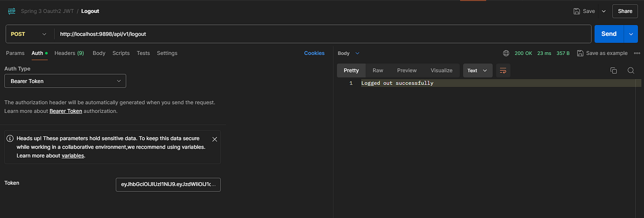This screenshot has width=644, height=218.
Task: Switch to the Headers tab
Action: click(69, 53)
